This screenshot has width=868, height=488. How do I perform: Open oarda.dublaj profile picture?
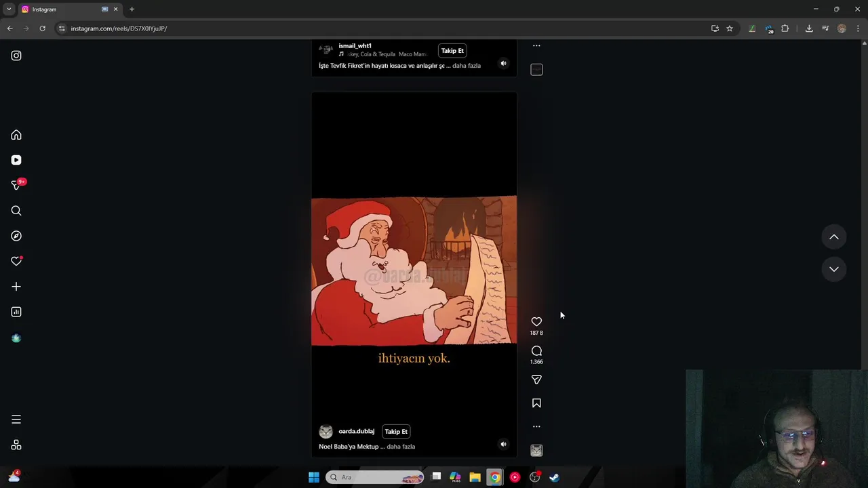coord(326,432)
